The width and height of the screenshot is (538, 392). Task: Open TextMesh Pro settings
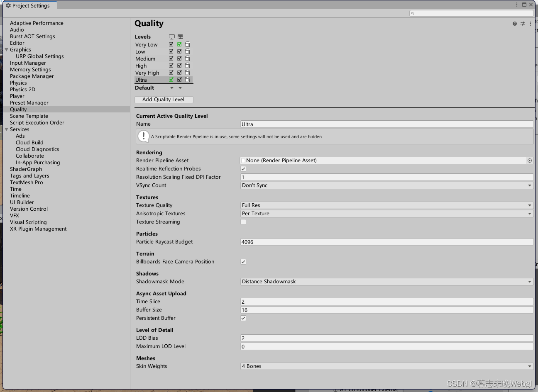[26, 183]
